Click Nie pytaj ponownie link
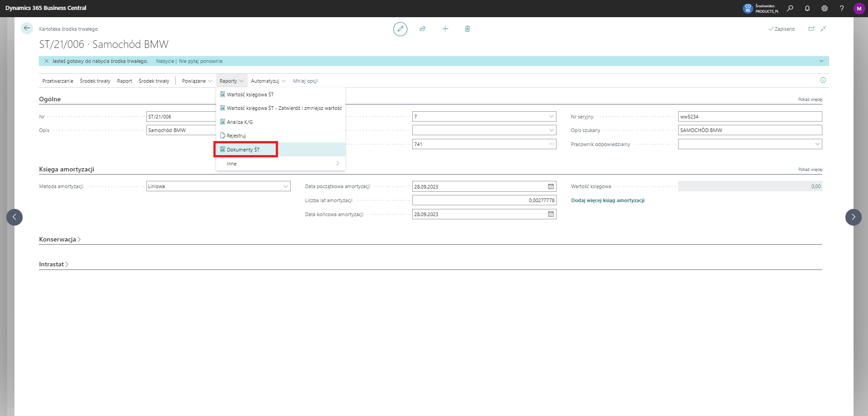Screen dimensions: 868x416 pos(201,61)
